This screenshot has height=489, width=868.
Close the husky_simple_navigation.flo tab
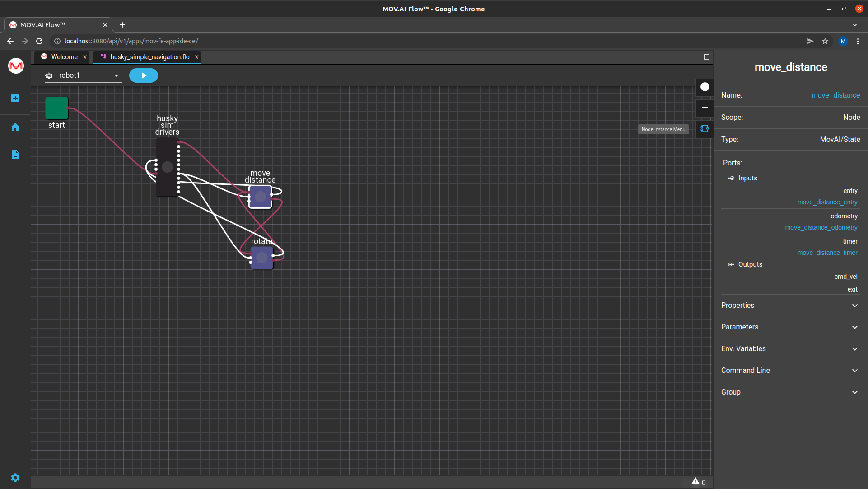[196, 57]
